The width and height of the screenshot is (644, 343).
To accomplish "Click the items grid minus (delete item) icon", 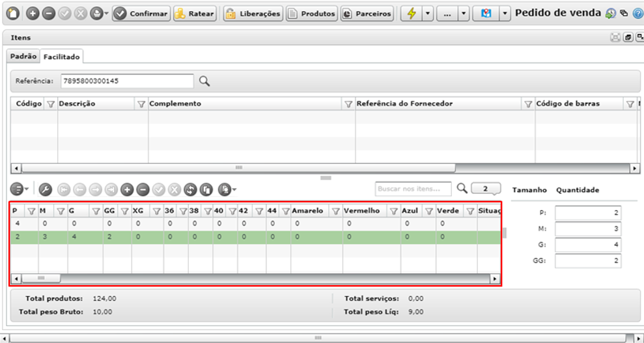I will point(143,189).
